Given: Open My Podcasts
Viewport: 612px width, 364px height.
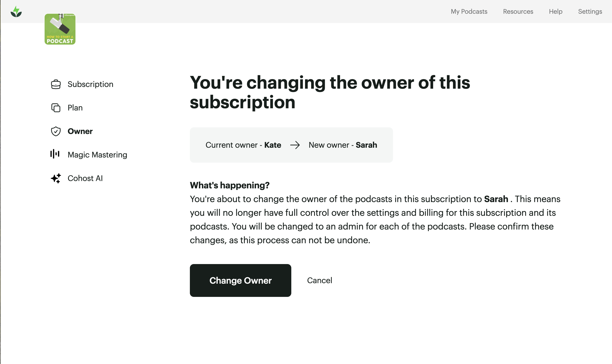Looking at the screenshot, I should [x=469, y=11].
